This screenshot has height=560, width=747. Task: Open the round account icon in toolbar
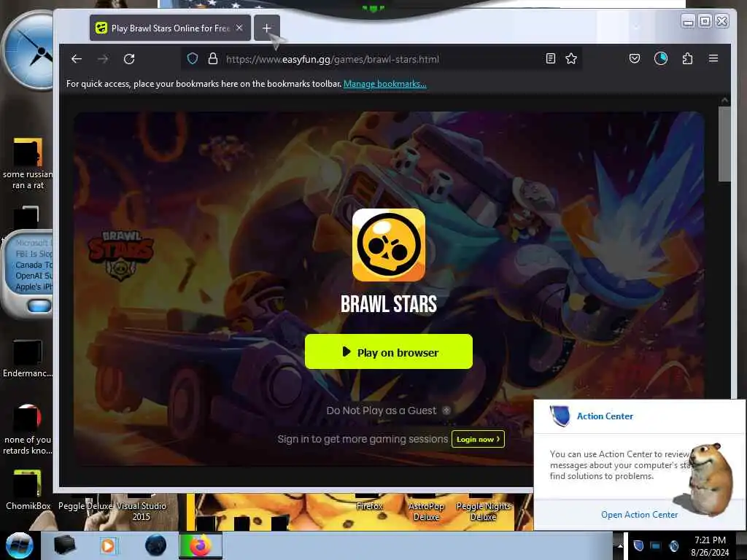(661, 58)
